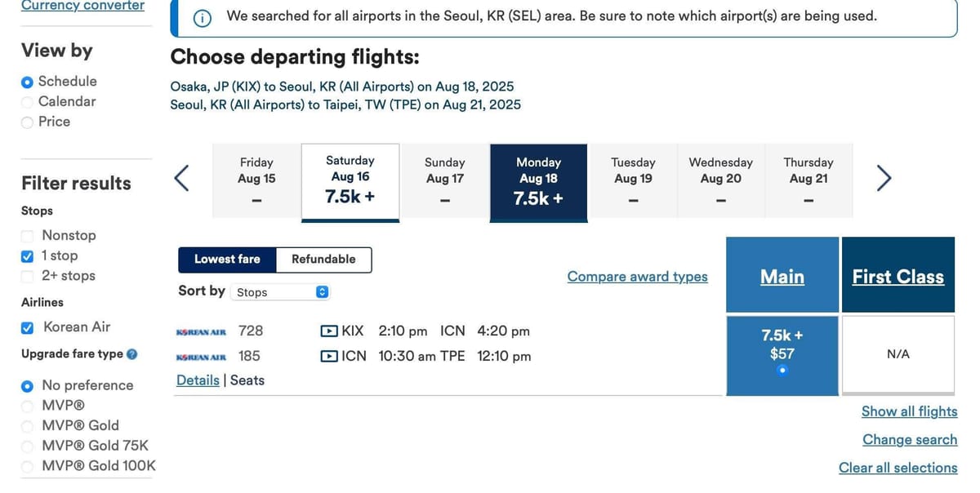This screenshot has height=493, width=980.
Task: Uncheck the Korean Air airline filter
Action: [28, 327]
